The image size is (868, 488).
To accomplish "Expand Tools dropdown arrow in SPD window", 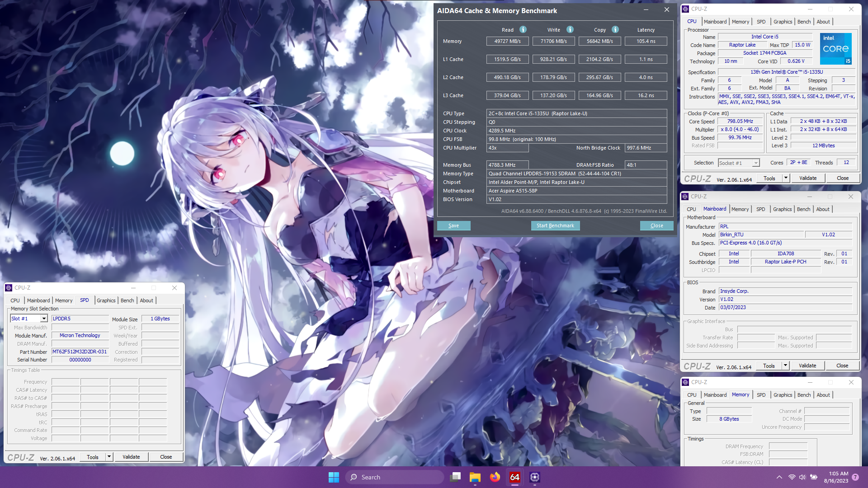I will pyautogui.click(x=109, y=457).
